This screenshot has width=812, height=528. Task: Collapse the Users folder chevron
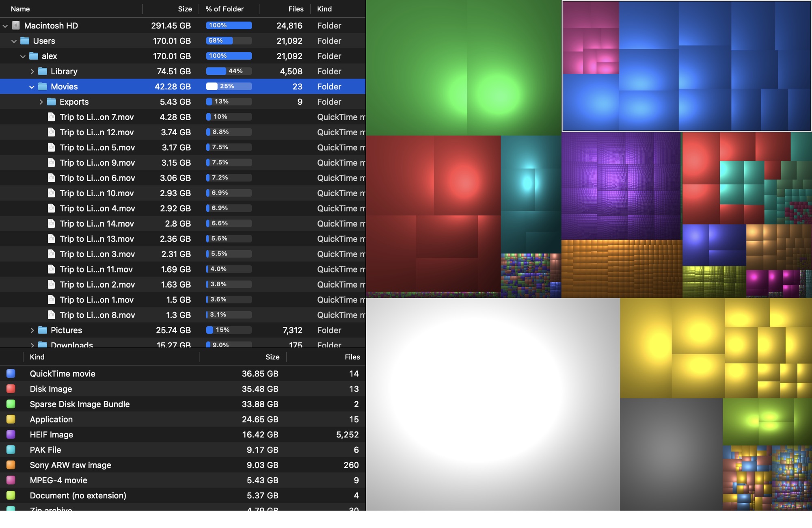coord(14,41)
